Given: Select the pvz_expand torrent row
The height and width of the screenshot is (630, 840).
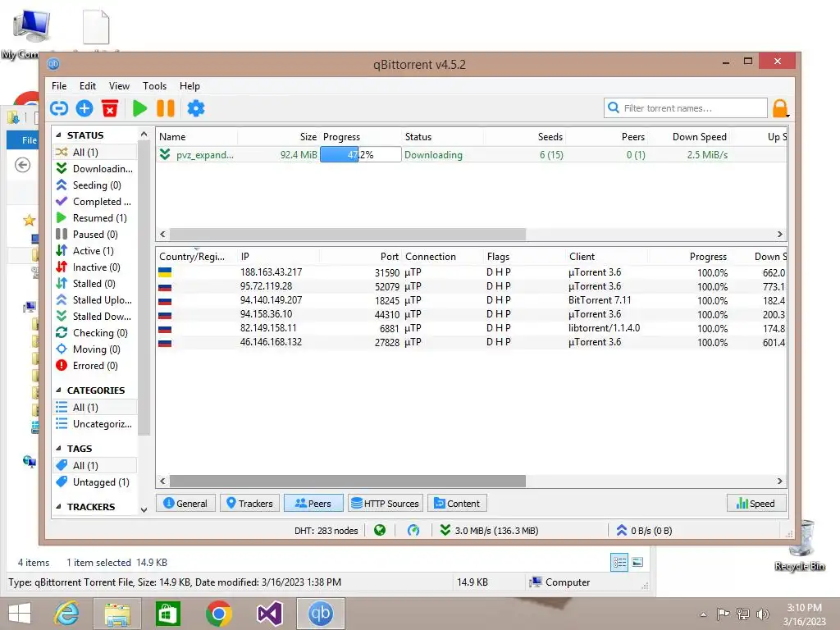Looking at the screenshot, I should pos(472,155).
